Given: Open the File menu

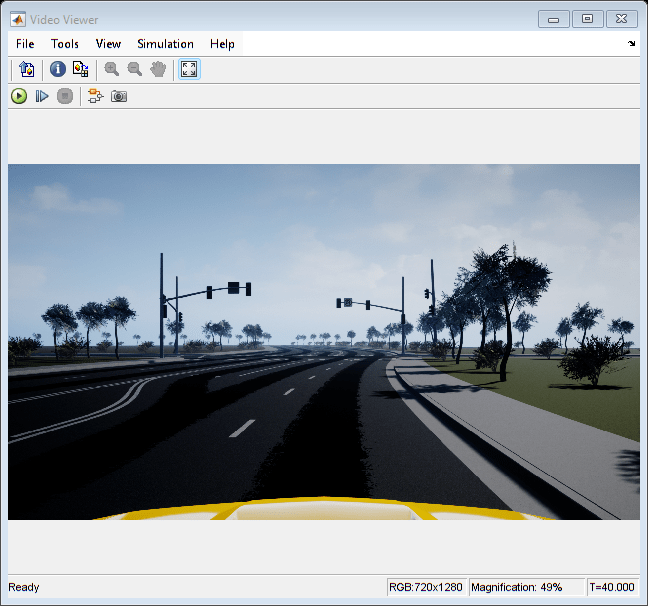Looking at the screenshot, I should [x=25, y=44].
